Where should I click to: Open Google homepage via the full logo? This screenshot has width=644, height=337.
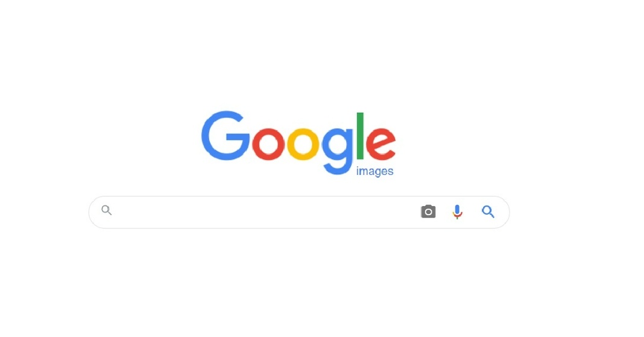click(x=298, y=143)
